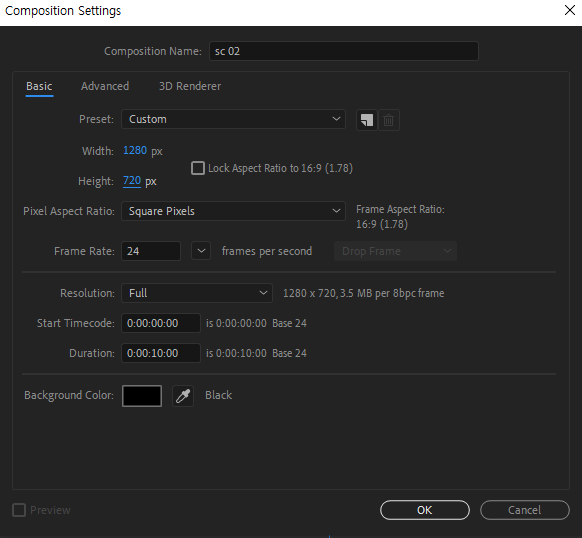Viewport: 582px width, 538px height.
Task: Click the delete preset trash icon
Action: (389, 120)
